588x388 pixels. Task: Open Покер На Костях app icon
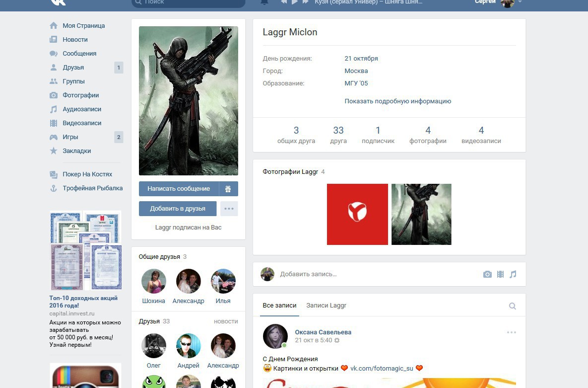(x=54, y=174)
